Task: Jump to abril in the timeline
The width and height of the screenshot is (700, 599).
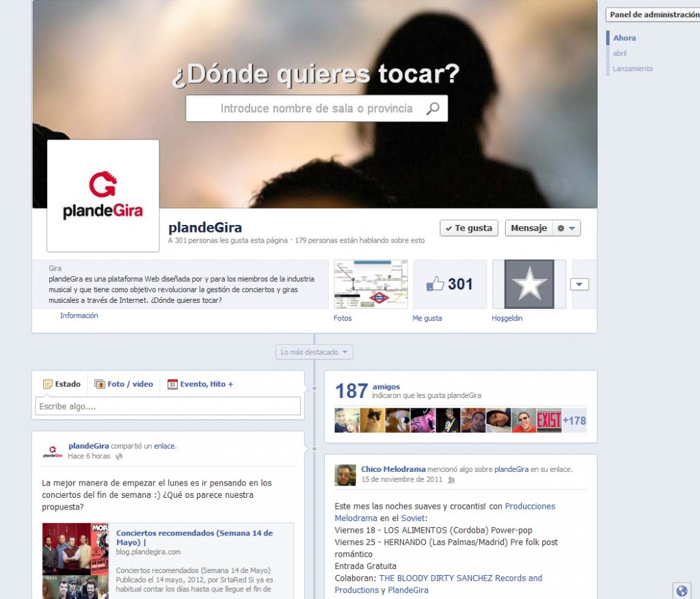Action: tap(619, 53)
